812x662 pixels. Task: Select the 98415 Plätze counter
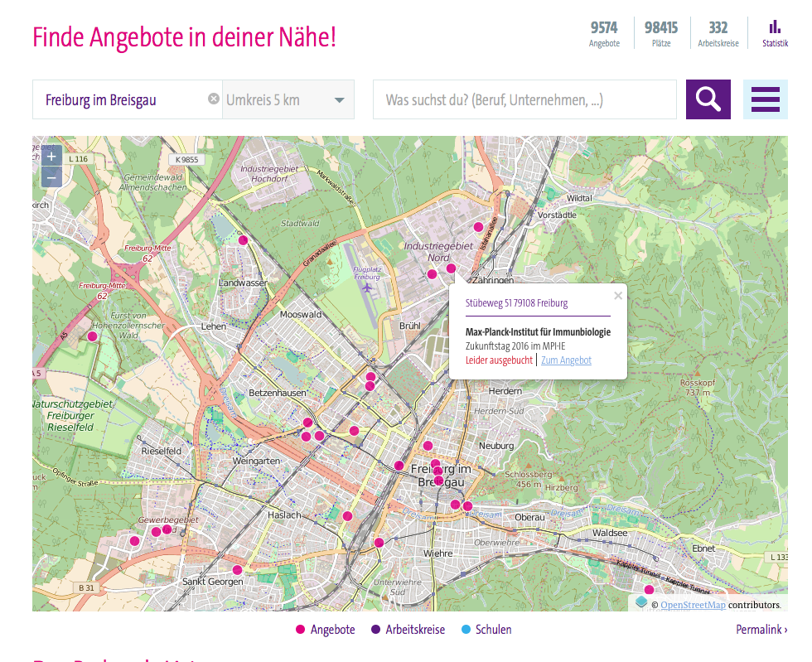tap(661, 34)
